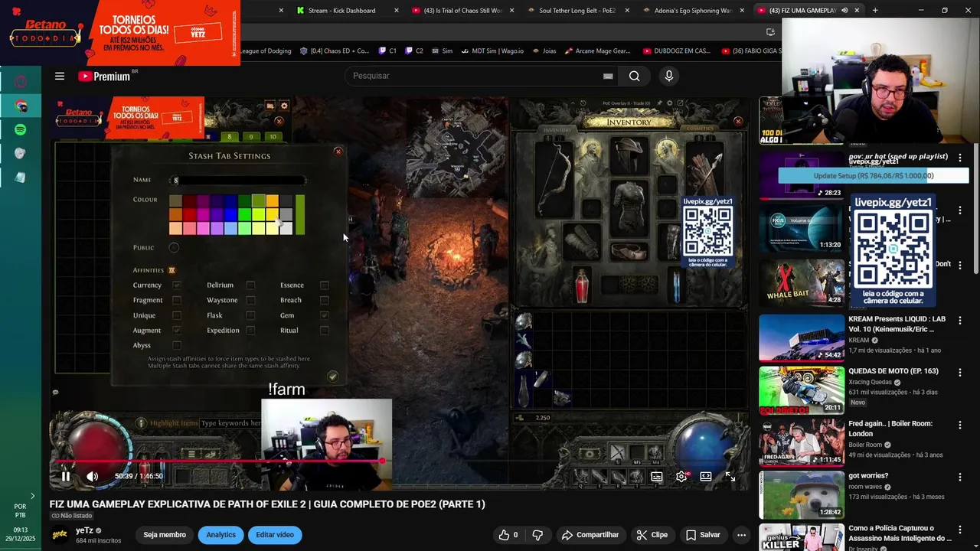Toggle the Augment affinity checkbox

point(177,331)
